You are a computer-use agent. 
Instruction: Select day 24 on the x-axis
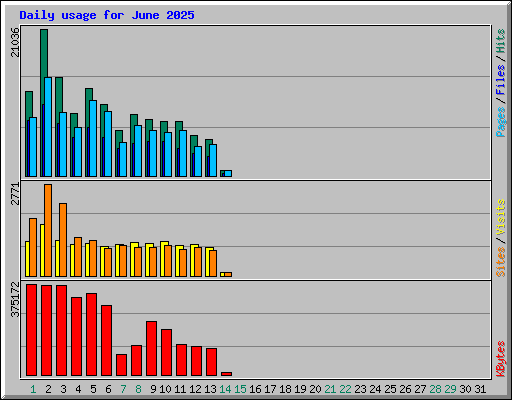point(375,389)
